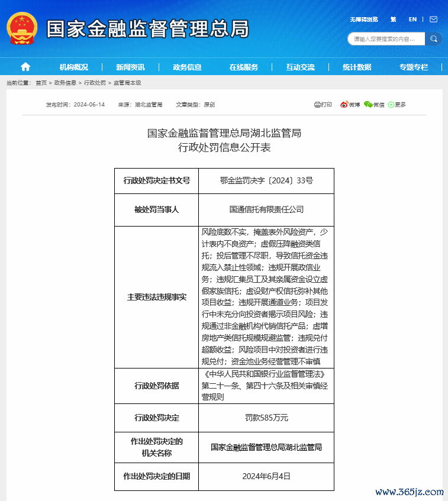This screenshot has width=448, height=501.
Task: Click the site title 国家金融监督管理总局
Action: pyautogui.click(x=148, y=28)
